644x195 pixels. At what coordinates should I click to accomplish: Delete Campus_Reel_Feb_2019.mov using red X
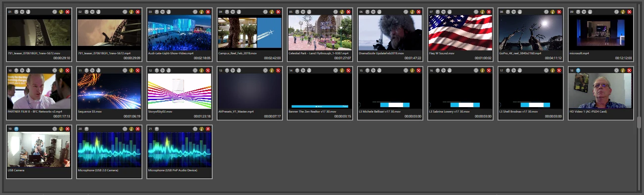pos(278,12)
